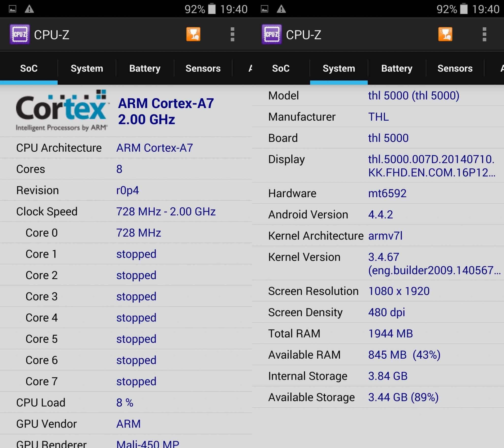
Task: Switch to the SoC tab in the right screen
Action: (x=281, y=68)
